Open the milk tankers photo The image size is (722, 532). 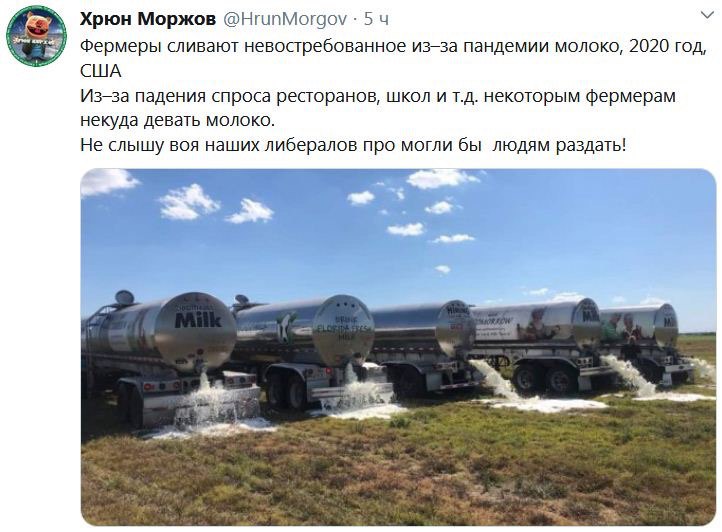point(398,347)
